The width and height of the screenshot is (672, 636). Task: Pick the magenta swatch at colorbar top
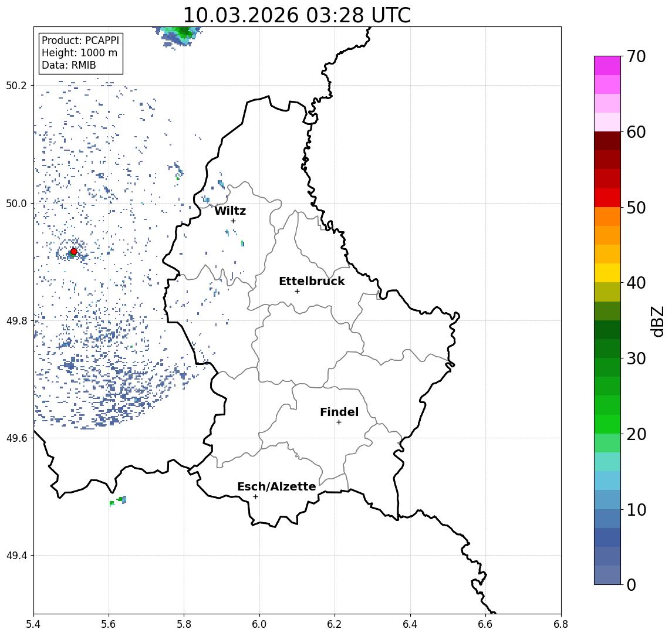coord(607,65)
